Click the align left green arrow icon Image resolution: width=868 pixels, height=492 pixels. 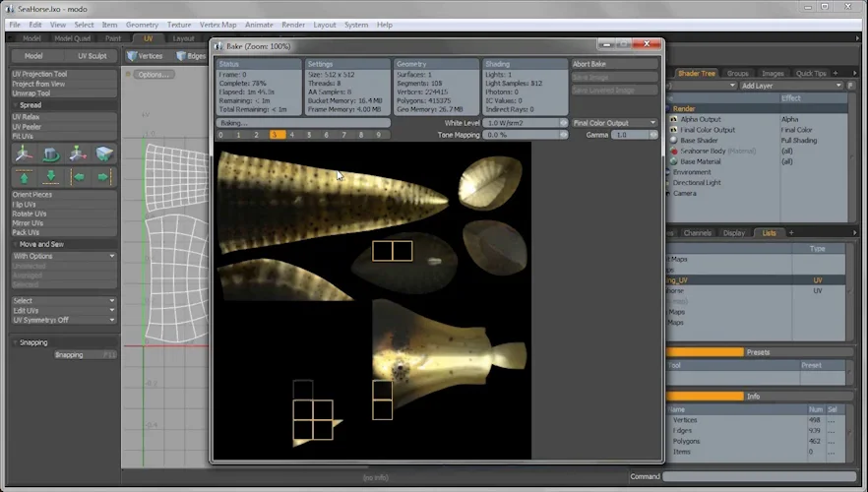click(x=78, y=177)
